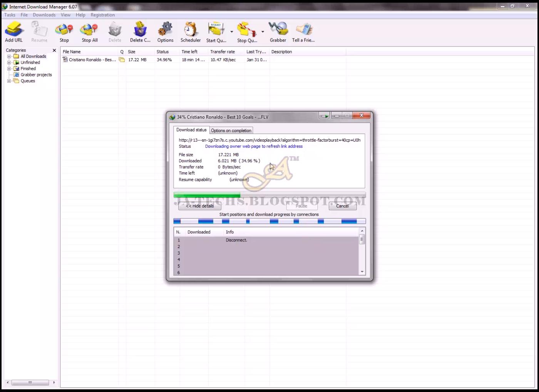Click the Start Queue toolbar icon

click(216, 29)
